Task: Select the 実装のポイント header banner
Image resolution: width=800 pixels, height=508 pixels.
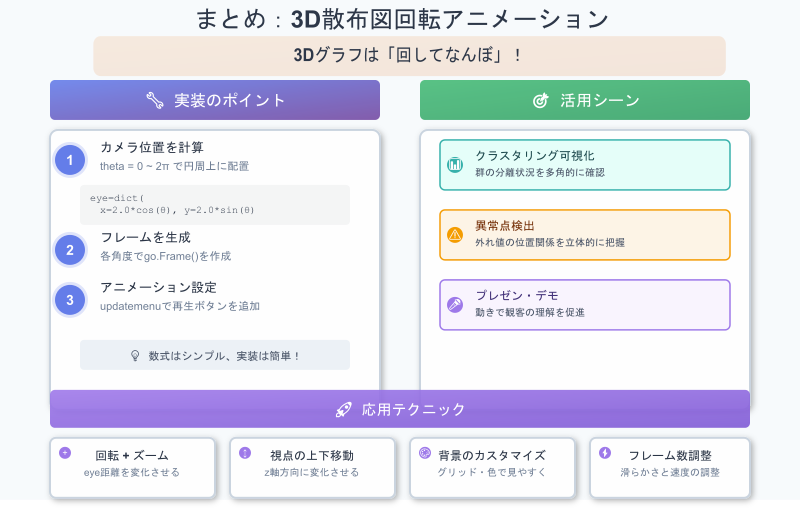Action: click(215, 100)
